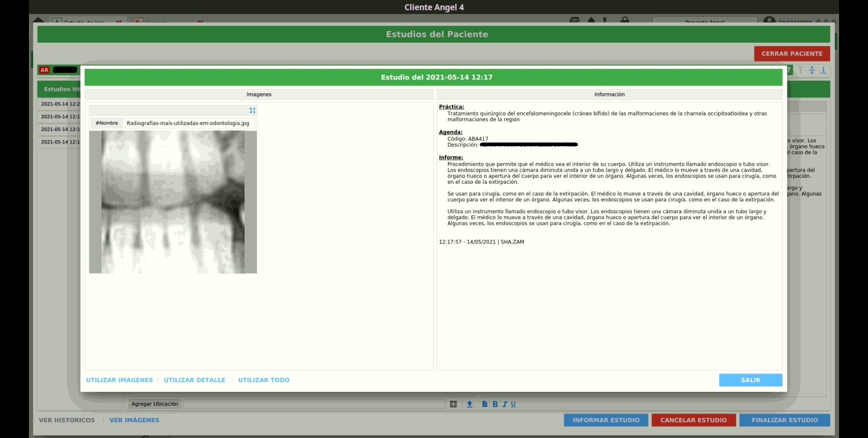The width and height of the screenshot is (868, 438).
Task: Click the user avatar icon
Action: coord(769,20)
